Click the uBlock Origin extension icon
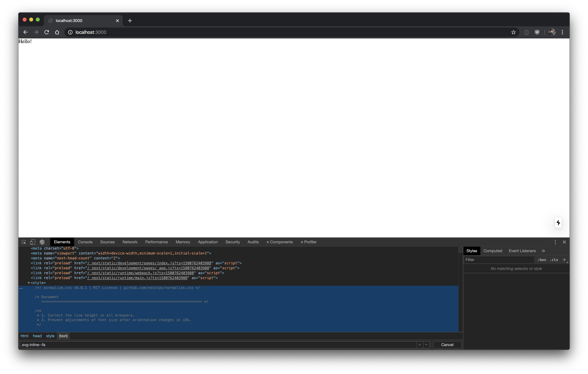This screenshot has width=588, height=374. 537,32
